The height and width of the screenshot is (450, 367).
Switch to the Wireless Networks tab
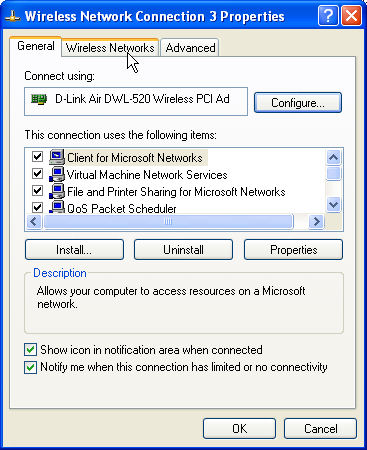[x=110, y=48]
